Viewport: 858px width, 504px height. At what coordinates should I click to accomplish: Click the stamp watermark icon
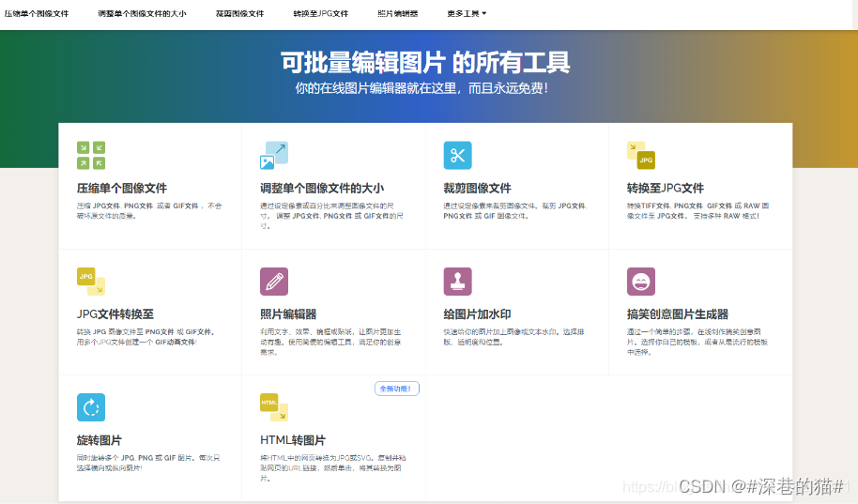(x=457, y=282)
